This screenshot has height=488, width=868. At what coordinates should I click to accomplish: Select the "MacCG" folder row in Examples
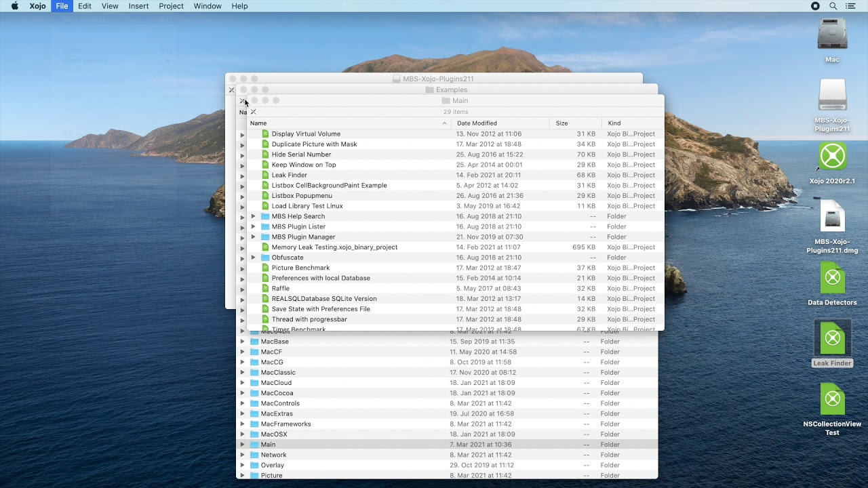[447, 363]
